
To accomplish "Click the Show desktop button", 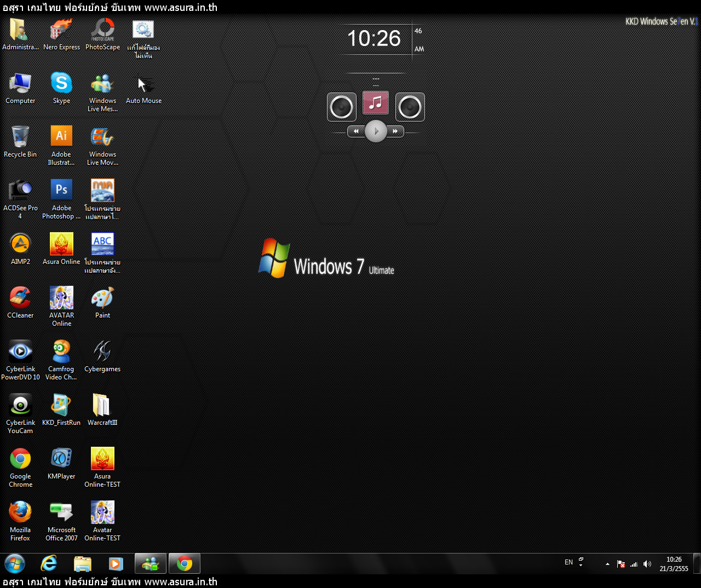I will pyautogui.click(x=697, y=563).
